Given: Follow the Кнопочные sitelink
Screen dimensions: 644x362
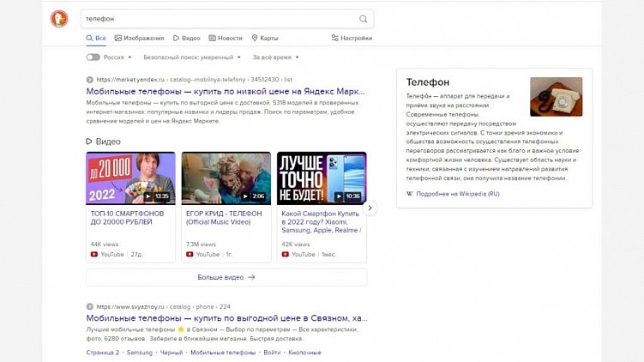Looking at the screenshot, I should click(304, 353).
